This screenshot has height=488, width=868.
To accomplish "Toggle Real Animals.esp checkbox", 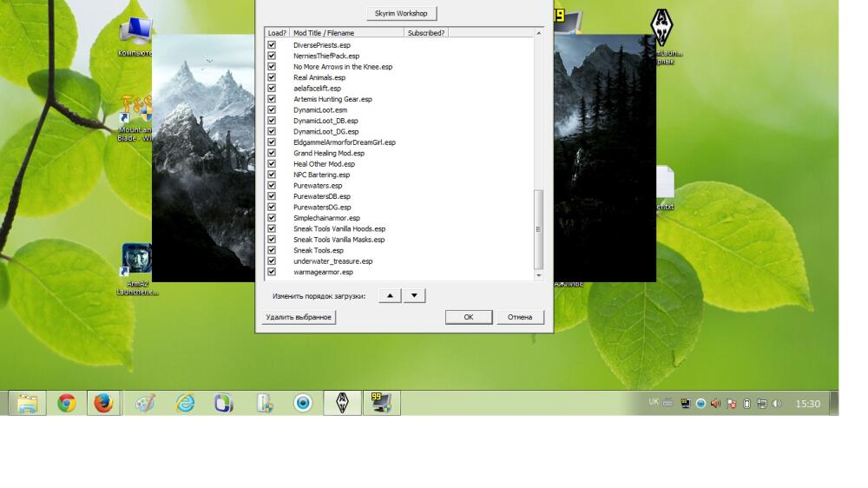I will (x=272, y=77).
